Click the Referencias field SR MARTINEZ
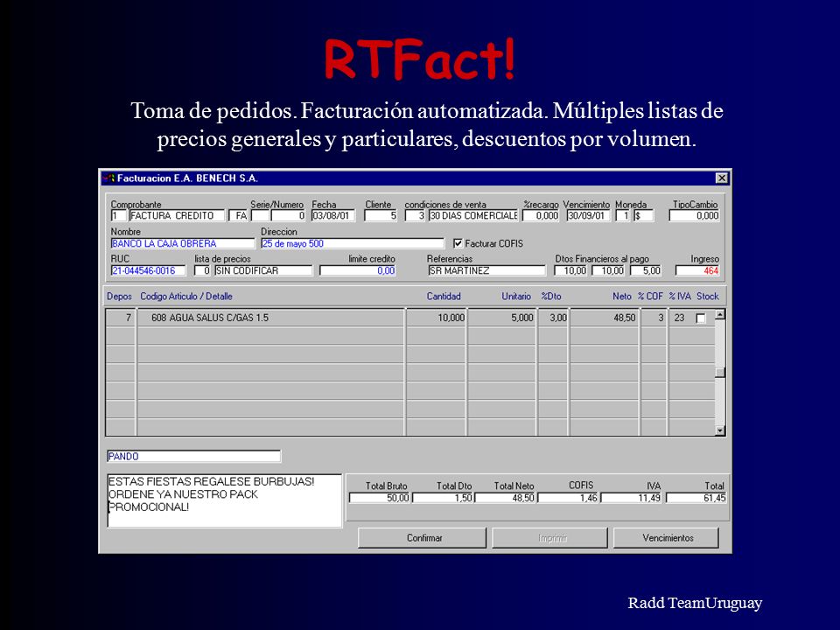The width and height of the screenshot is (840, 630). 486,270
